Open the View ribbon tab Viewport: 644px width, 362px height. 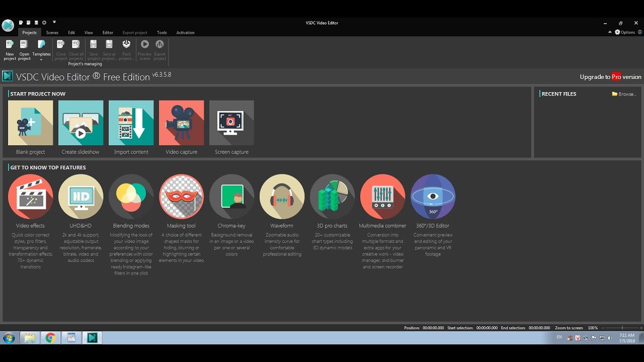(x=89, y=33)
